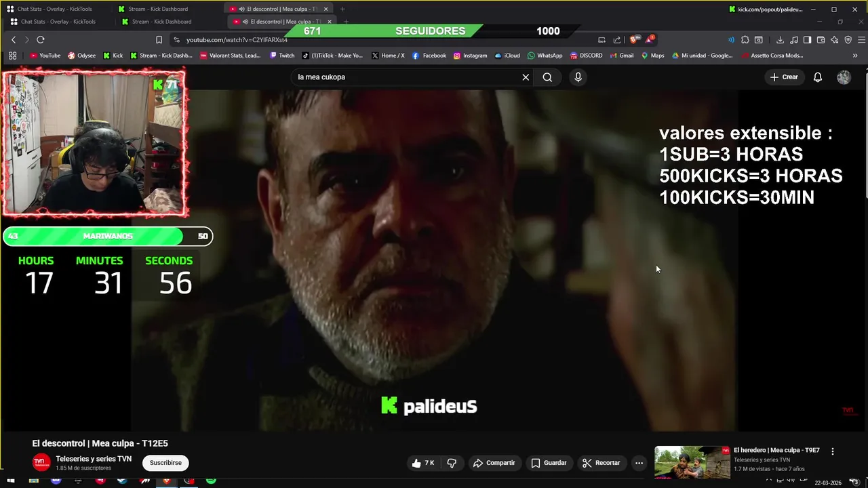Open the Odysee bookmark
The height and width of the screenshot is (488, 868).
(81, 56)
